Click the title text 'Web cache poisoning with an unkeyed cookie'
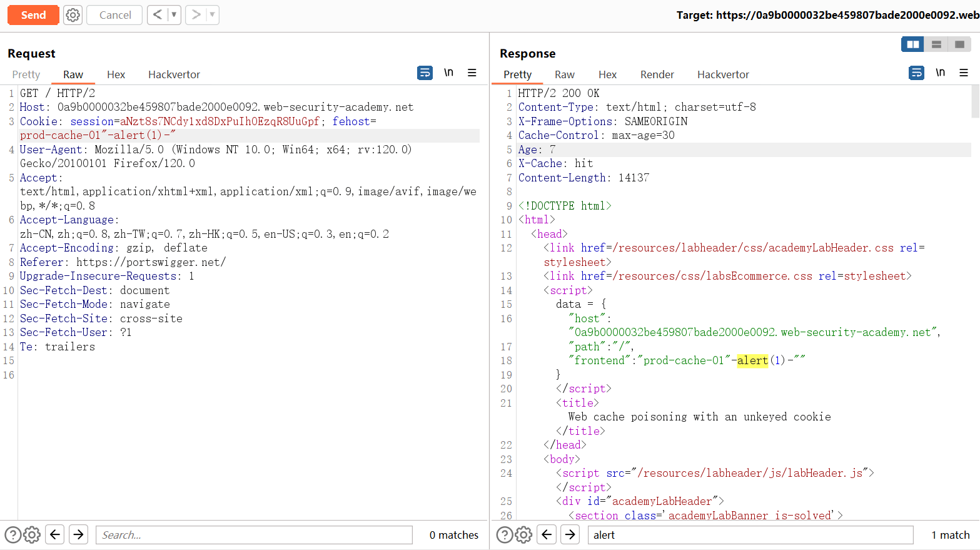 (x=699, y=417)
